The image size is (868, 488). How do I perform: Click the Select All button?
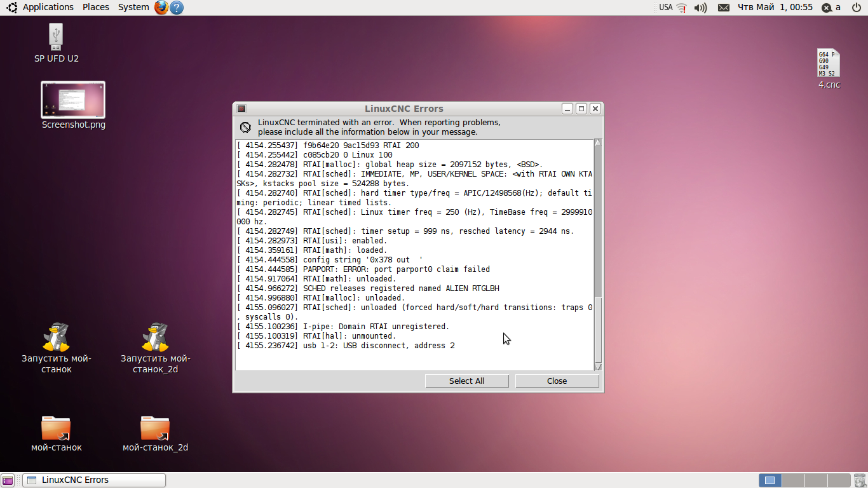pos(466,381)
